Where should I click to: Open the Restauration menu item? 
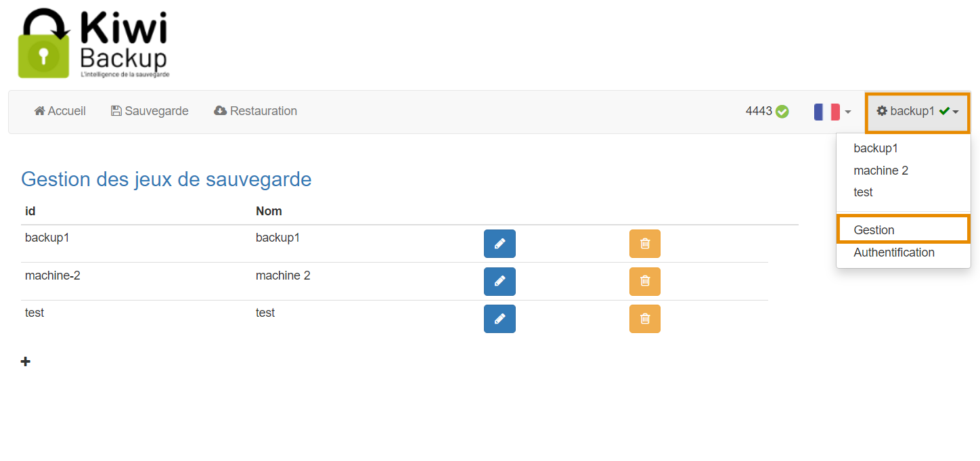coord(256,111)
